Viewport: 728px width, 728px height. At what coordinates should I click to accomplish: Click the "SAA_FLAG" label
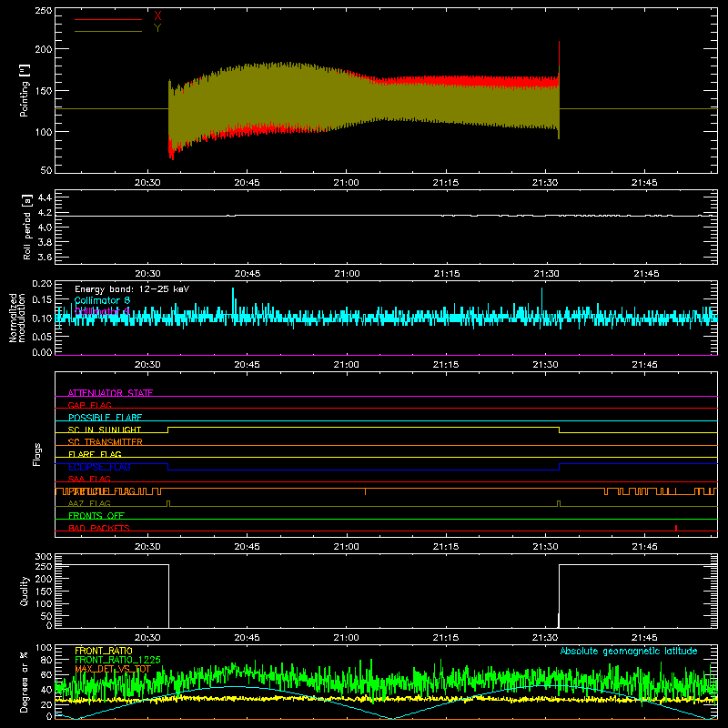pos(89,479)
